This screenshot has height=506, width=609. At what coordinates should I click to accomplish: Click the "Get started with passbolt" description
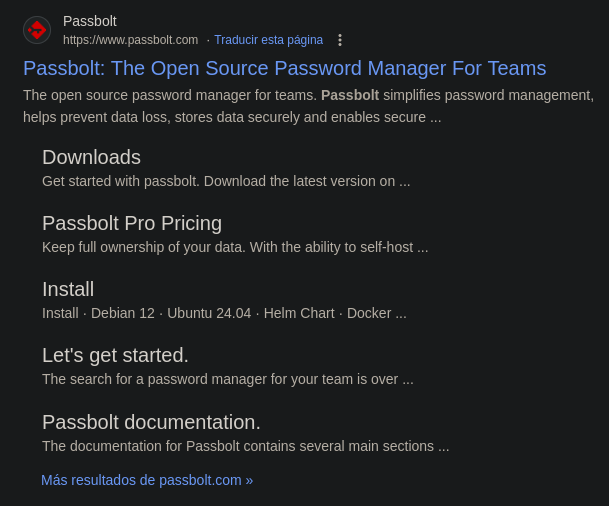click(226, 181)
